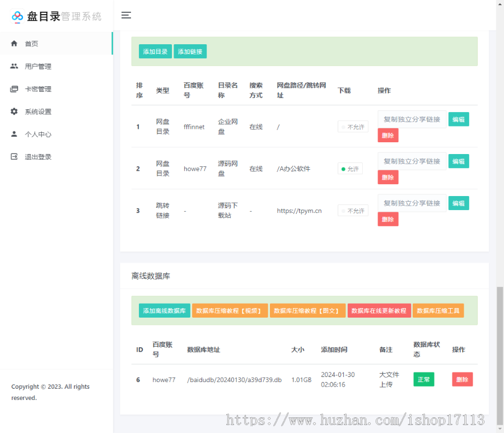Open 数据库在线更新教程
The image size is (504, 433).
point(379,310)
